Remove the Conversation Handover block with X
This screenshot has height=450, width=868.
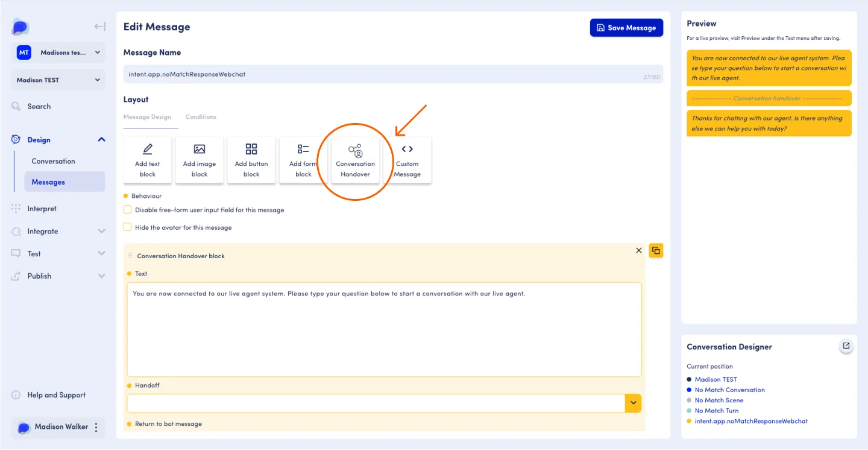639,250
